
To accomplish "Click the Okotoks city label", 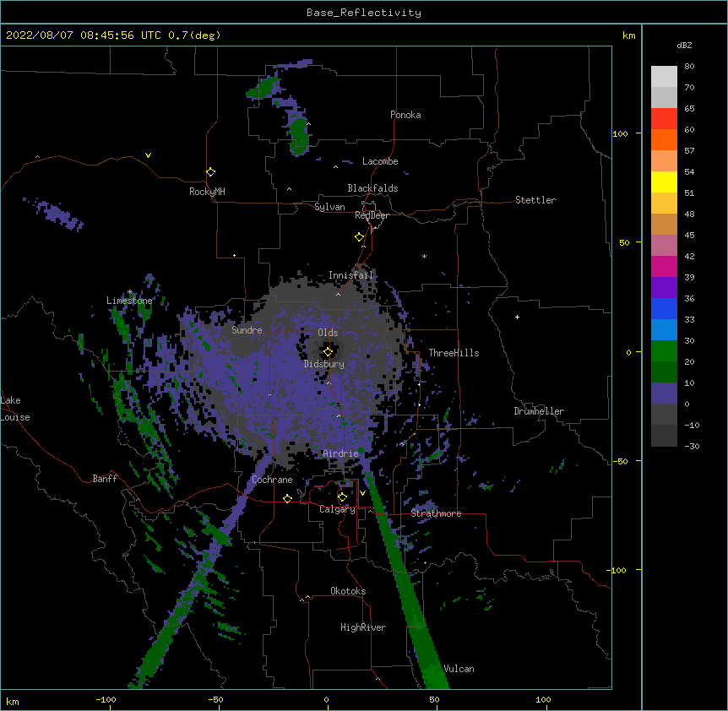I will (x=348, y=591).
